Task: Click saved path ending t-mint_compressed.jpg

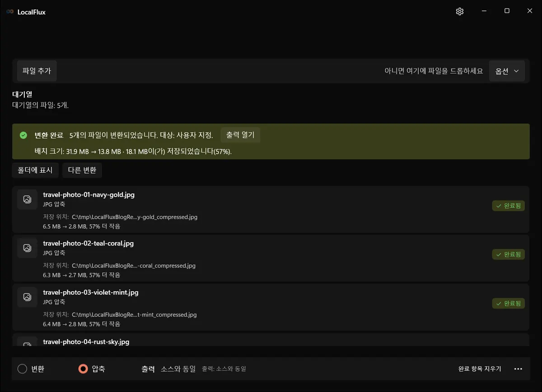Action: tap(134, 315)
